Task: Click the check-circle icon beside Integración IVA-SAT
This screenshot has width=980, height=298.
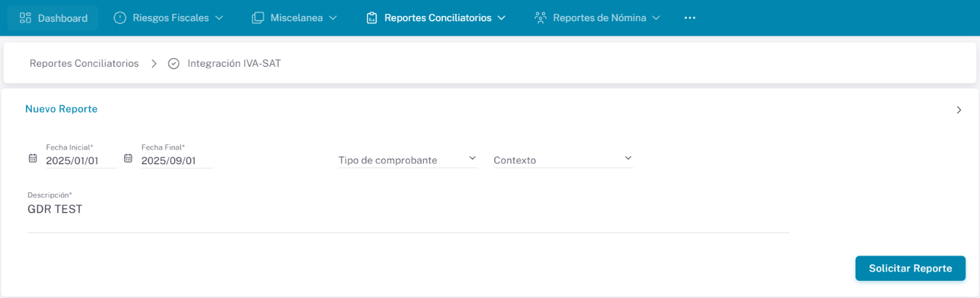Action: pos(174,64)
